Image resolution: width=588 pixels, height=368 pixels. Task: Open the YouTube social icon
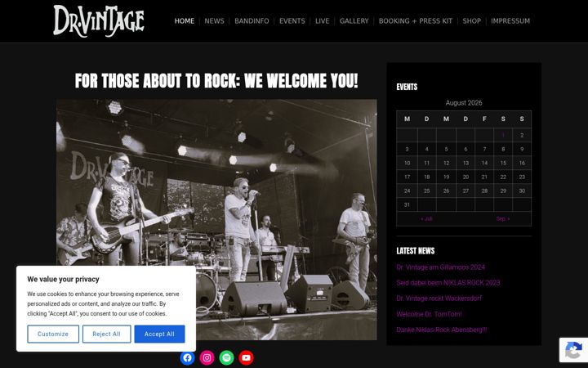click(246, 358)
